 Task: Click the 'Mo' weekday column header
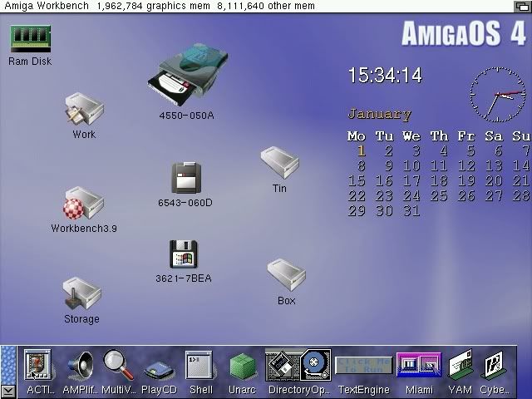click(x=357, y=136)
